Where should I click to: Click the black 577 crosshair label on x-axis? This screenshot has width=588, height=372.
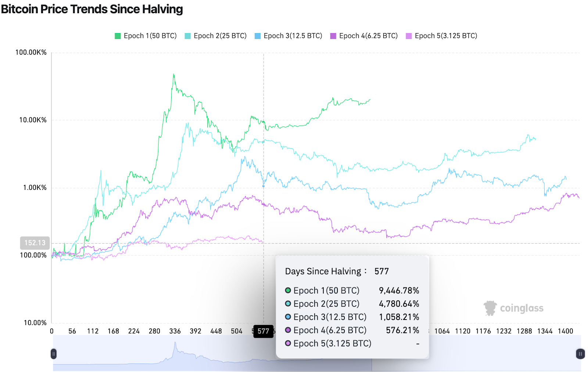(263, 331)
